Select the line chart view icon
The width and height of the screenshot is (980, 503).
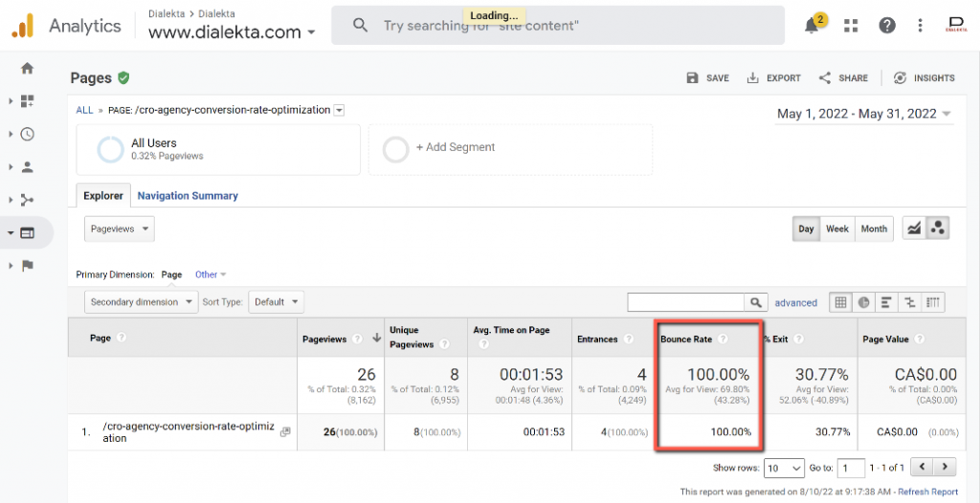(x=914, y=229)
